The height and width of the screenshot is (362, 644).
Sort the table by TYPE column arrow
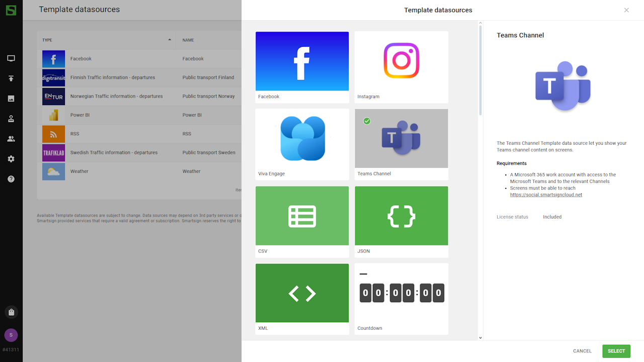coord(170,40)
